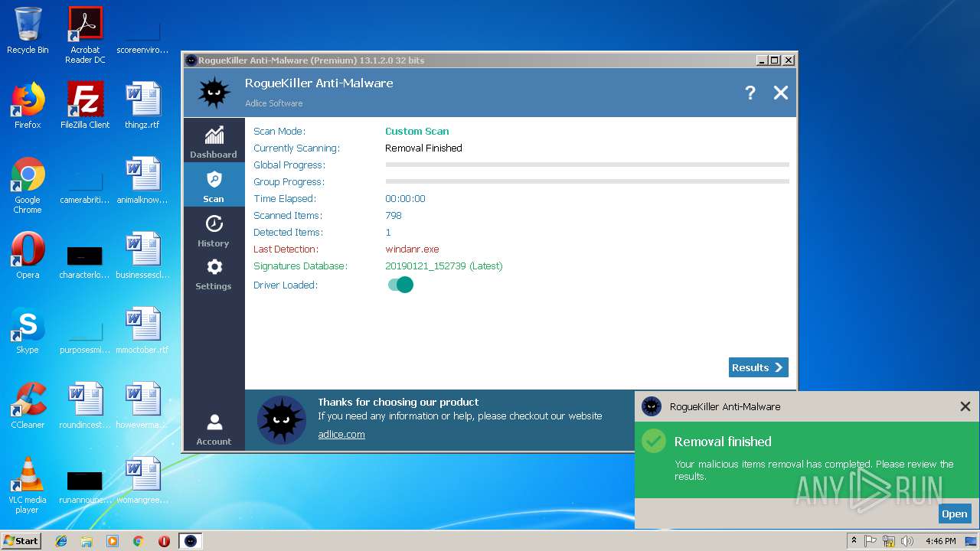980x551 pixels.
Task: Open VLC media player desktop shortcut
Action: click(28, 485)
